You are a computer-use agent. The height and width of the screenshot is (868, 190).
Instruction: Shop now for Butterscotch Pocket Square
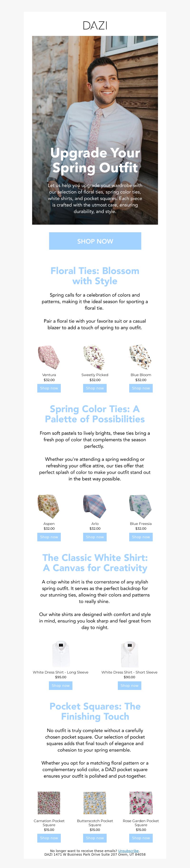tap(95, 838)
